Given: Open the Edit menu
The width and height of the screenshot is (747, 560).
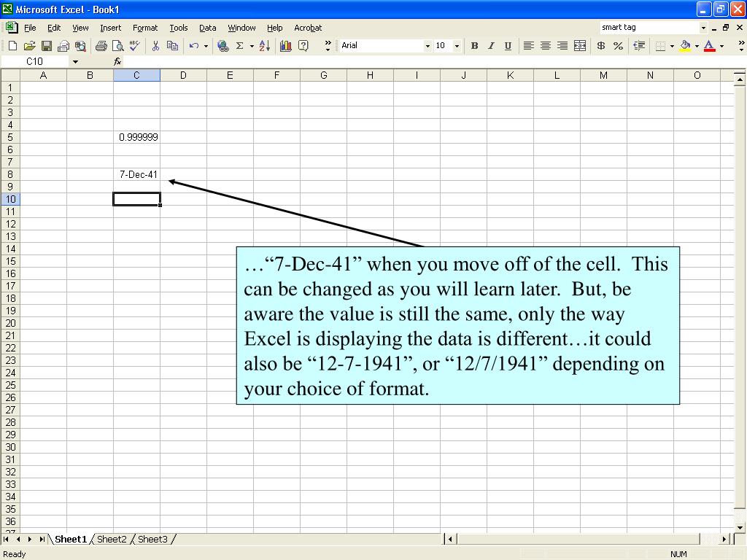Looking at the screenshot, I should coord(54,28).
